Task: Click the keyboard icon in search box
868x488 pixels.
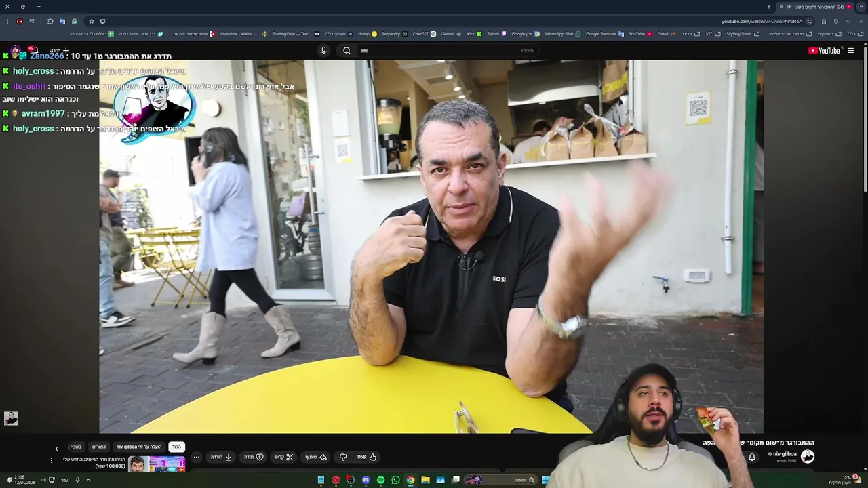Action: (x=364, y=50)
